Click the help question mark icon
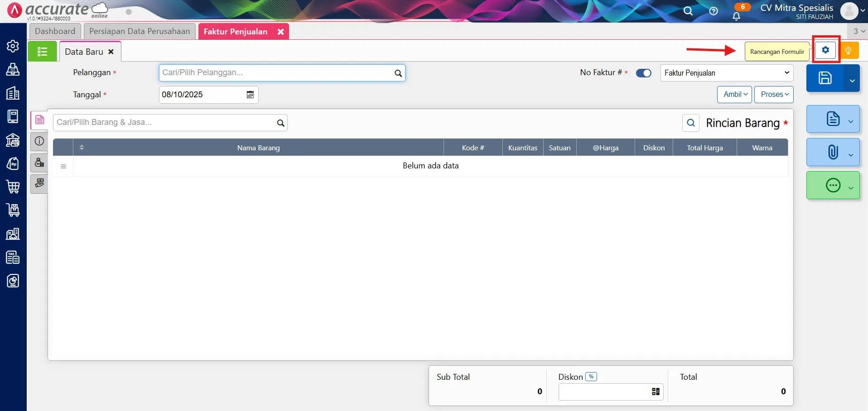The height and width of the screenshot is (411, 868). [714, 11]
